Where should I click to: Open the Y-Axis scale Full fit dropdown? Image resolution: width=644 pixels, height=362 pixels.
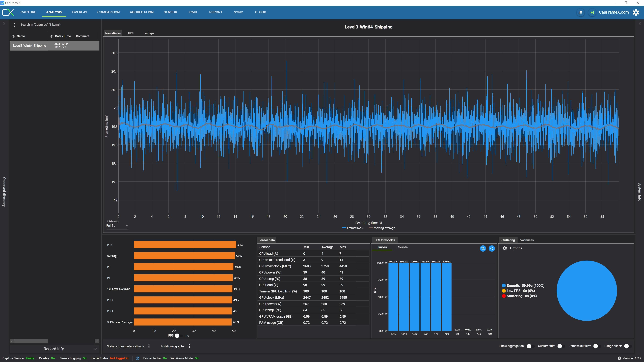pyautogui.click(x=117, y=226)
